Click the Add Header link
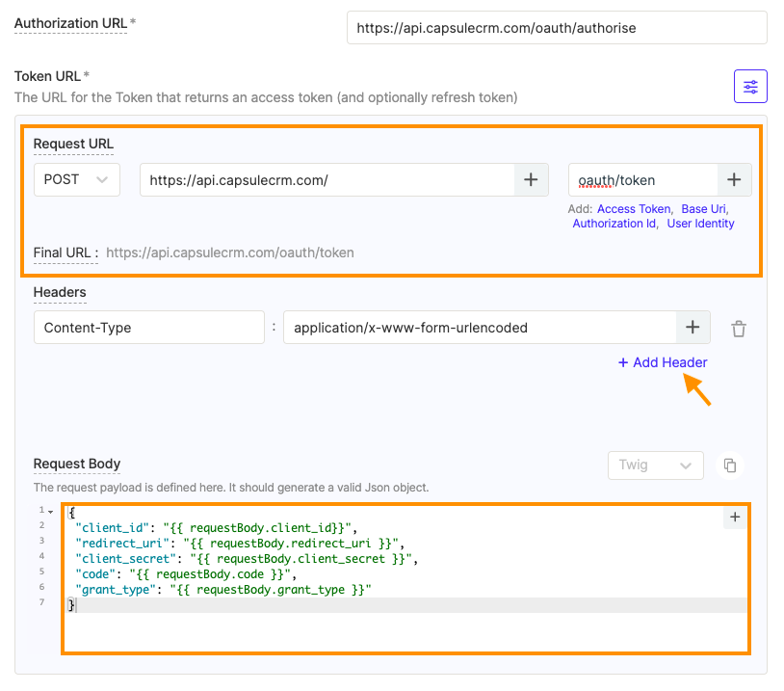Viewport: 784px width, 691px height. pos(663,362)
